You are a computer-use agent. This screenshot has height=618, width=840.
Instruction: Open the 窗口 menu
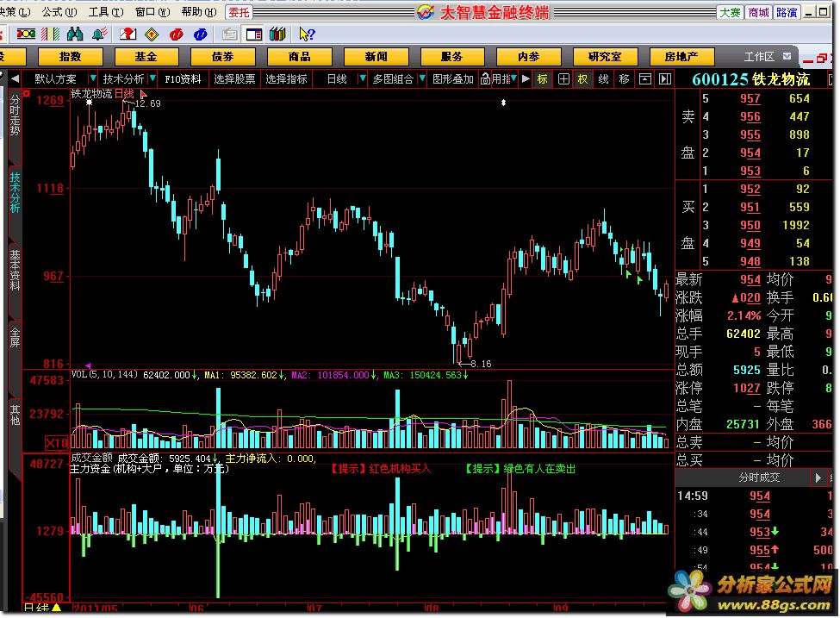(152, 12)
